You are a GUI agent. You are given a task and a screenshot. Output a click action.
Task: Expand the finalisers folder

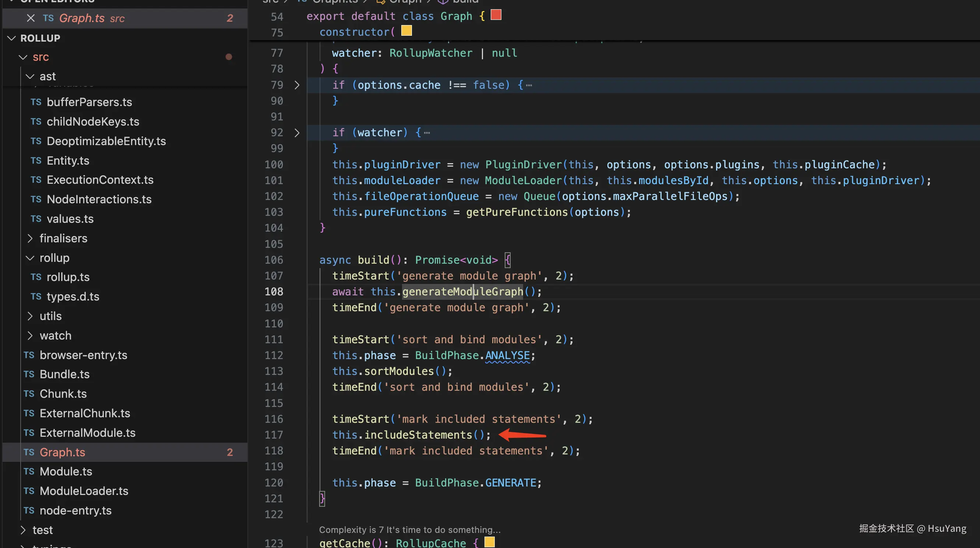(30, 238)
